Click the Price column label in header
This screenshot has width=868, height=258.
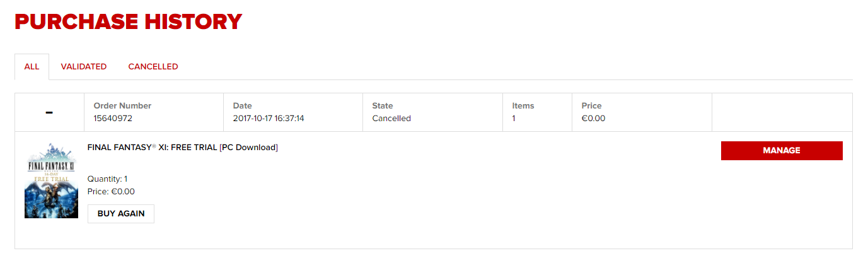click(x=591, y=106)
